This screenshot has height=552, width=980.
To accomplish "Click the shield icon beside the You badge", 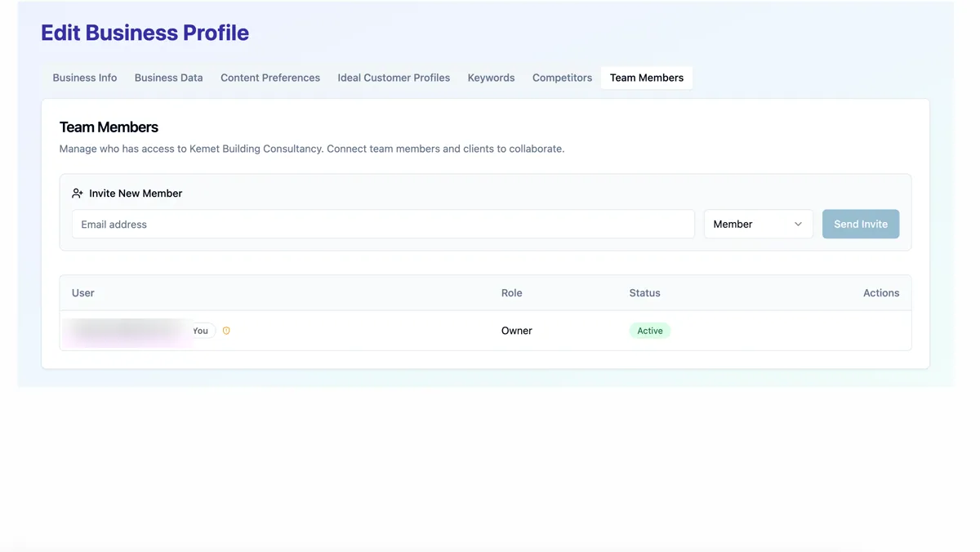I will click(x=226, y=331).
